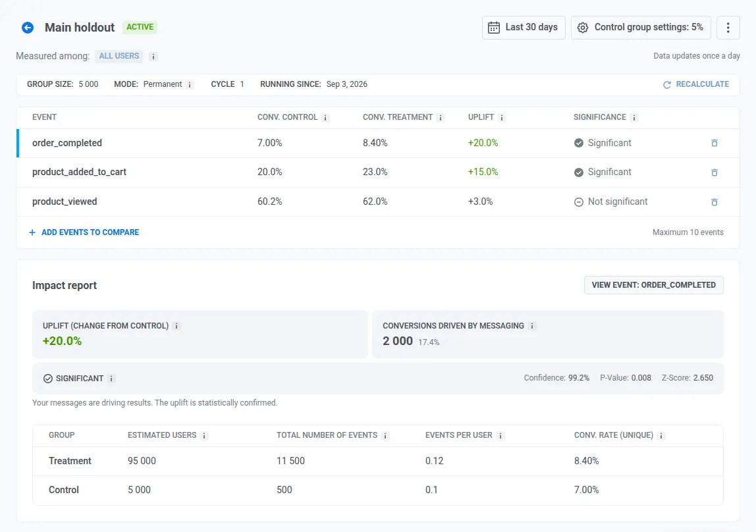The width and height of the screenshot is (756, 532).
Task: Click VIEW EVENT: ORDER_COMPLETED button
Action: coord(654,285)
